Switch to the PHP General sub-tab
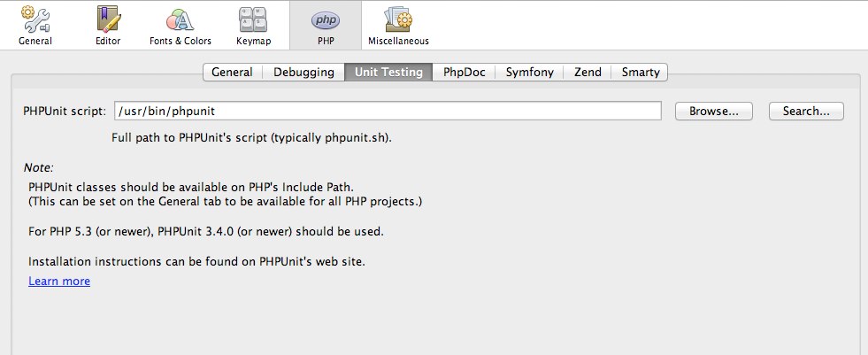 (x=232, y=73)
